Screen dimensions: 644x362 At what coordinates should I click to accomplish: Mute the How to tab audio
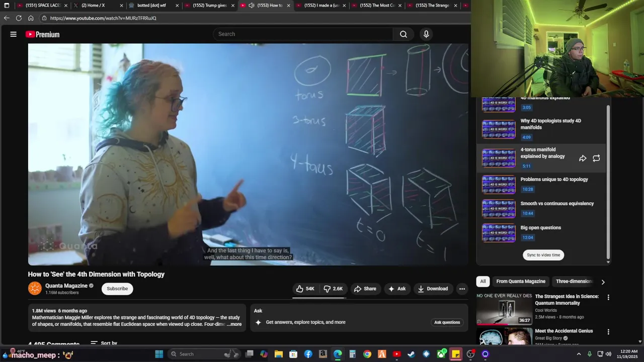251,6
